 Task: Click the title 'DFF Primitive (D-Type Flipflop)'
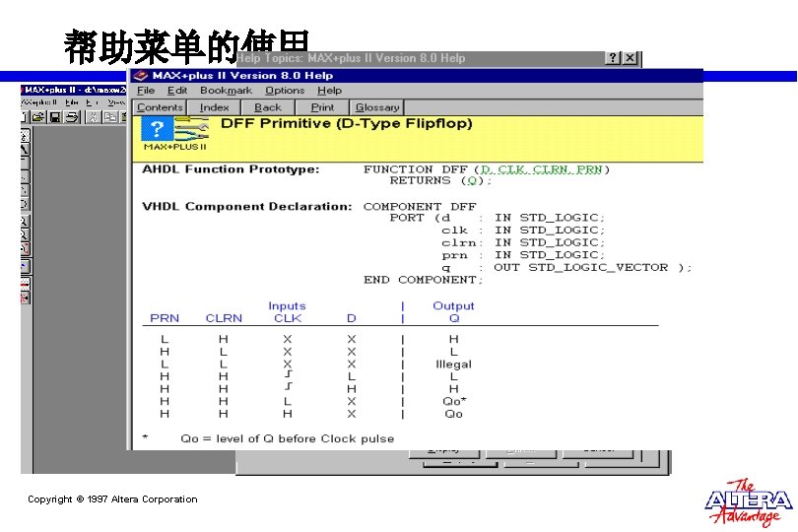[x=347, y=124]
